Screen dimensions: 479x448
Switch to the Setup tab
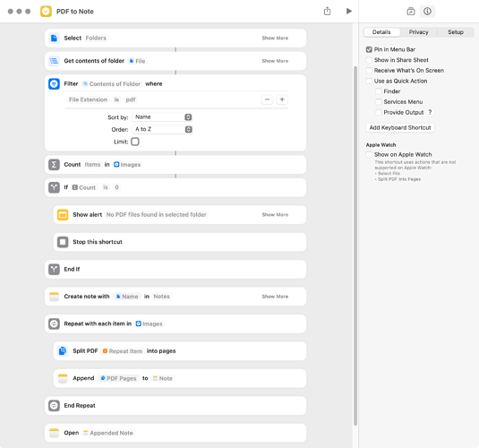tap(456, 32)
